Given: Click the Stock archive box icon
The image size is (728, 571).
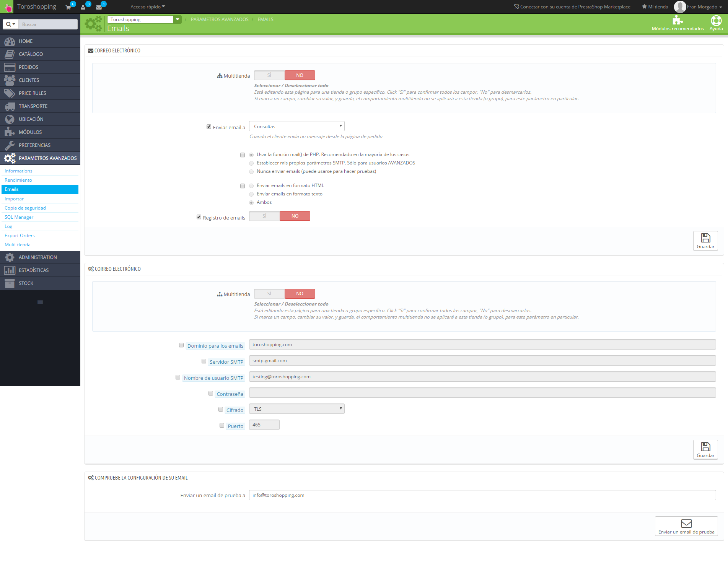Looking at the screenshot, I should (x=10, y=283).
